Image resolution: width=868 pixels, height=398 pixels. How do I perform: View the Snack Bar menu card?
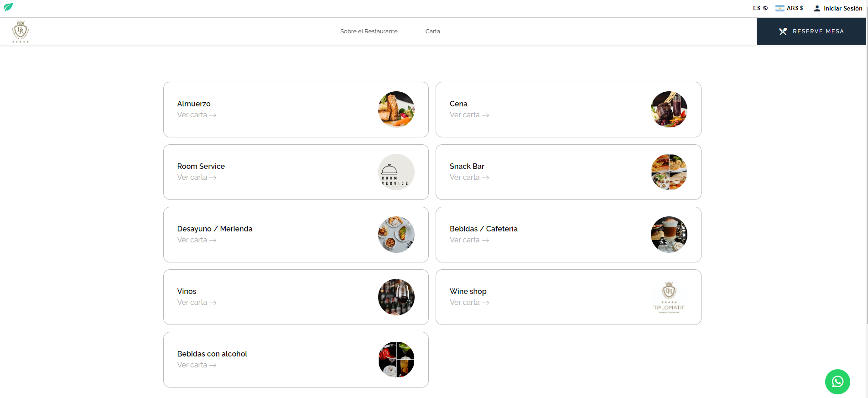568,172
